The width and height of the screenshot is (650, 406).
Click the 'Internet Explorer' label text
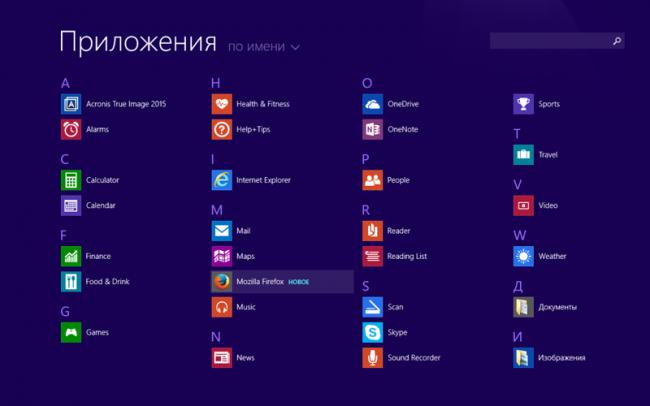[x=263, y=180]
